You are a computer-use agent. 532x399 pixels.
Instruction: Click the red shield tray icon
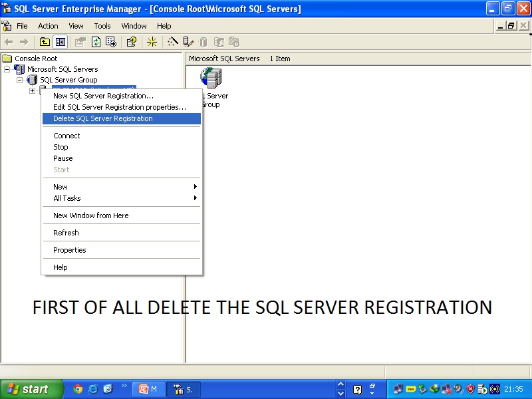[x=470, y=389]
